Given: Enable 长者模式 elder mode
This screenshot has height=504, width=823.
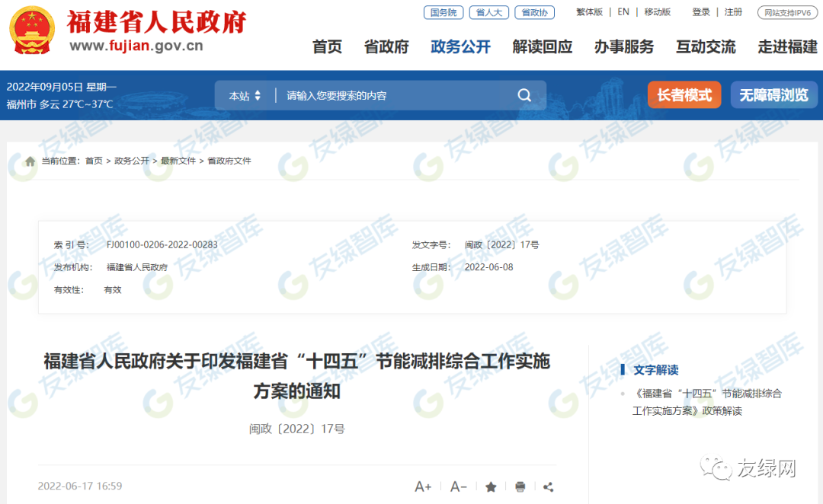Looking at the screenshot, I should (x=684, y=95).
